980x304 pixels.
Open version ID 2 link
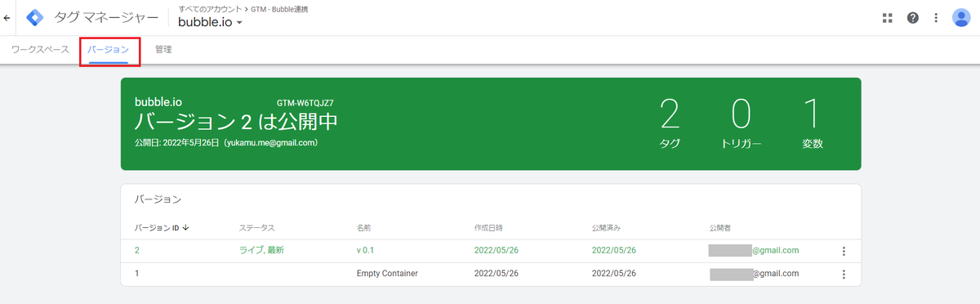click(137, 250)
